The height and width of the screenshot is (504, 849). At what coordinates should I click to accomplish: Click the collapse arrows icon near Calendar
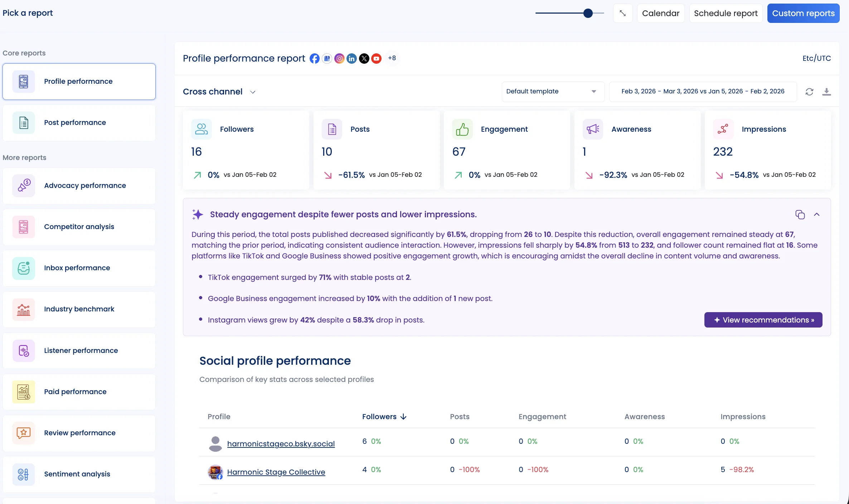tap(623, 13)
